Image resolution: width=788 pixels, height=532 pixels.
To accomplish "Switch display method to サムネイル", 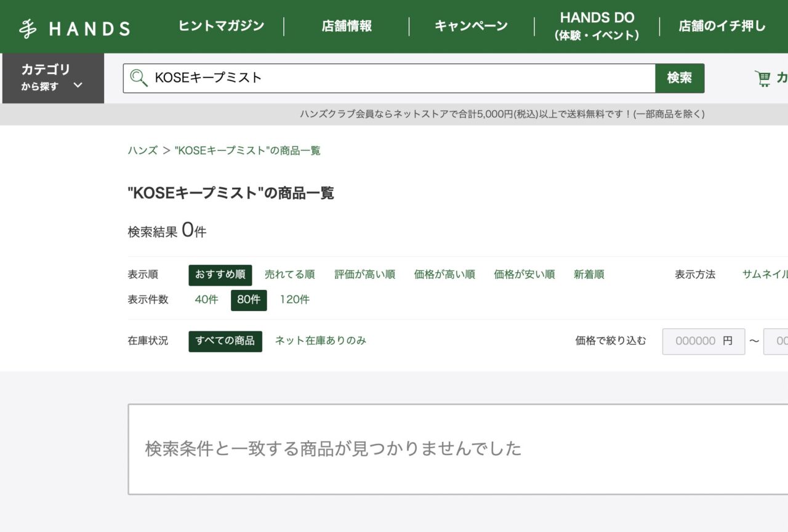I will 765,275.
